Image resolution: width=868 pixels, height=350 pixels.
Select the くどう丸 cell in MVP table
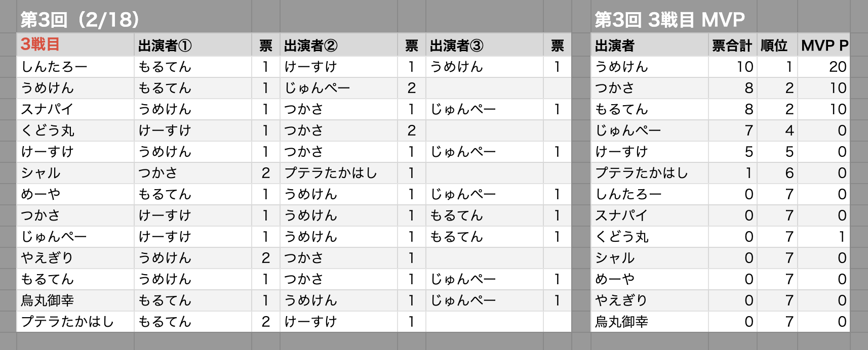click(x=649, y=236)
